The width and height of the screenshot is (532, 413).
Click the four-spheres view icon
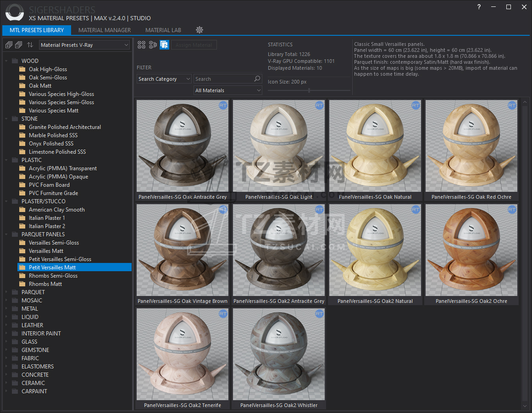[141, 45]
